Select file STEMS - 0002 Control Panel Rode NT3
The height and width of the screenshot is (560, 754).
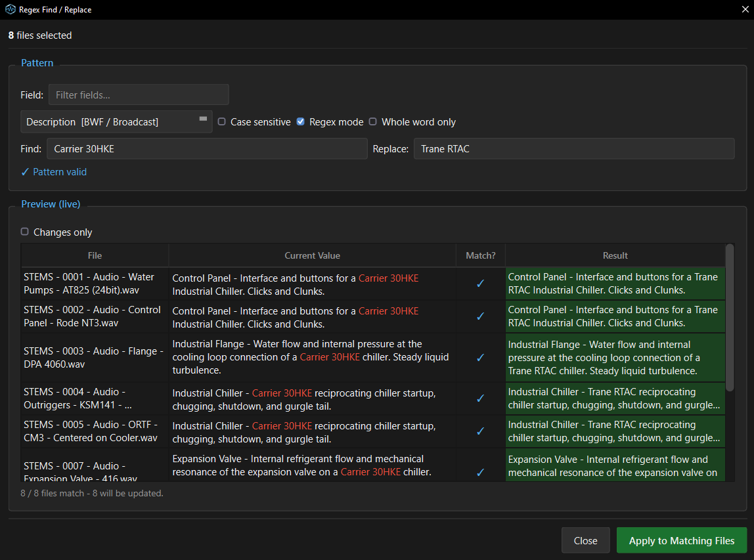tap(95, 316)
